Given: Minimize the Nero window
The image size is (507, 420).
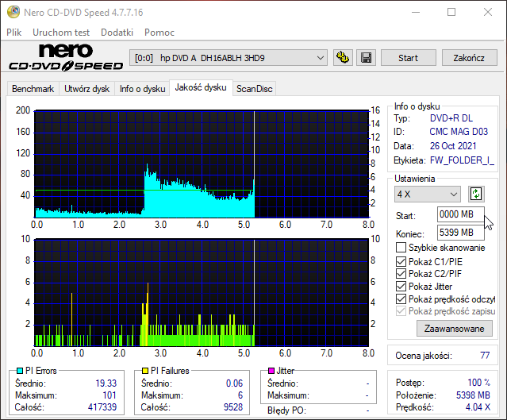Looking at the screenshot, I should pyautogui.click(x=416, y=12).
